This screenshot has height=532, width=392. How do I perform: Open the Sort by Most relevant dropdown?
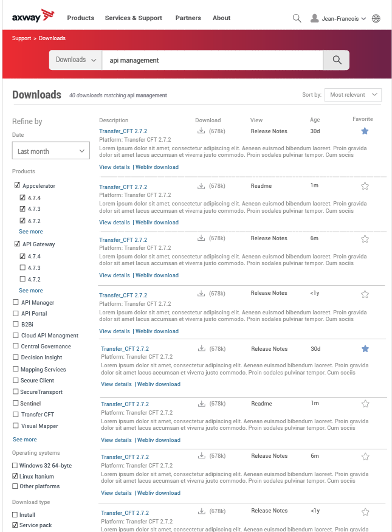353,95
